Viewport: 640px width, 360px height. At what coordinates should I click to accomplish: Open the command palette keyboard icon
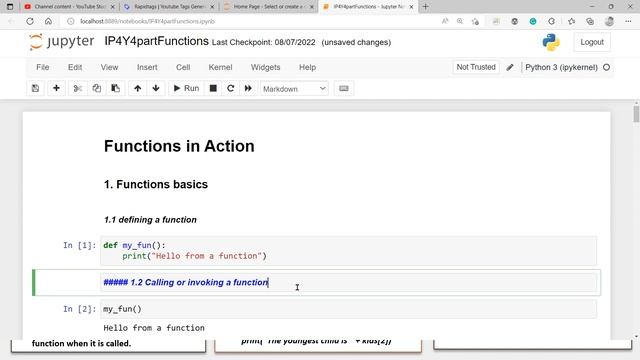pyautogui.click(x=344, y=88)
